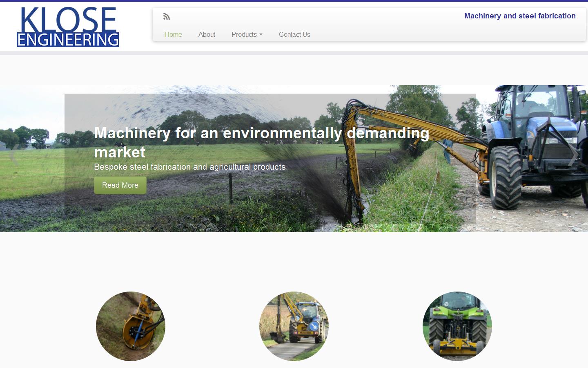Click the circular hedge cutter tractor image
588x368 pixels.
[x=294, y=326]
